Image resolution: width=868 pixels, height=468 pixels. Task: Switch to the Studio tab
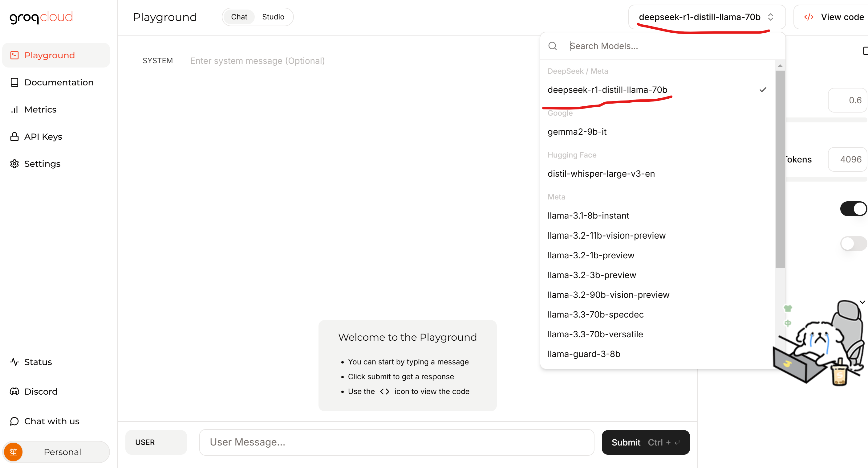pos(273,17)
